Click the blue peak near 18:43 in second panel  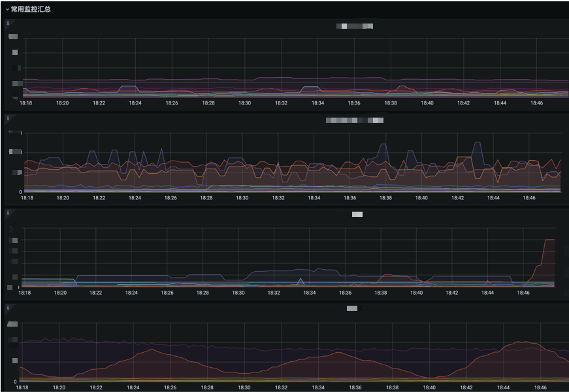click(478, 142)
